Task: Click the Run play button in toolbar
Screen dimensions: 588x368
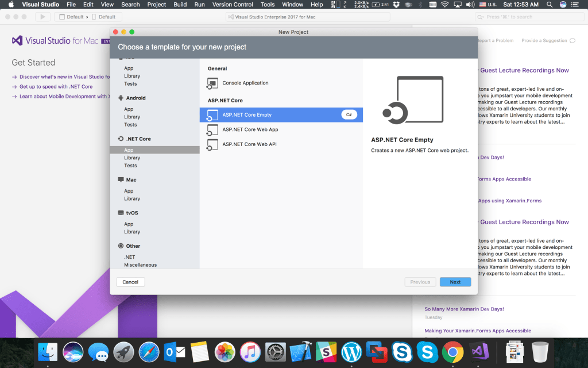Action: point(42,17)
